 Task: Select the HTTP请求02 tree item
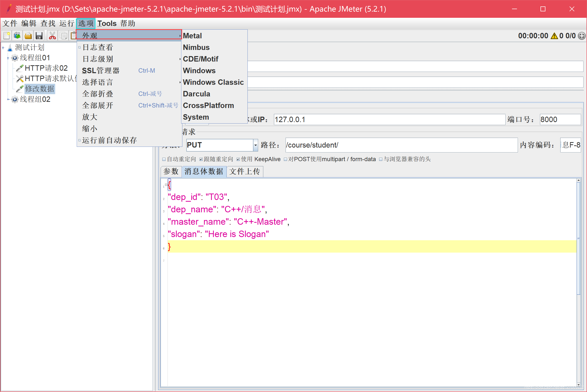tap(46, 68)
